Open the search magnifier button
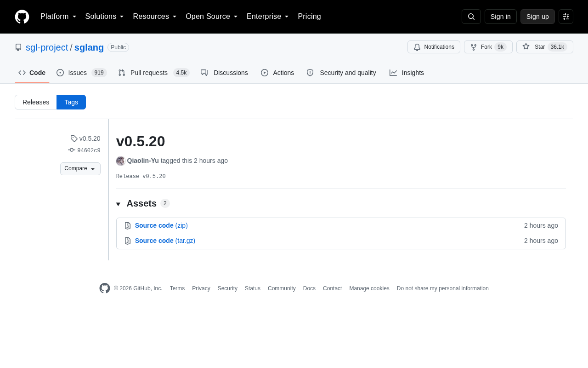This screenshot has height=368, width=588. (x=471, y=17)
